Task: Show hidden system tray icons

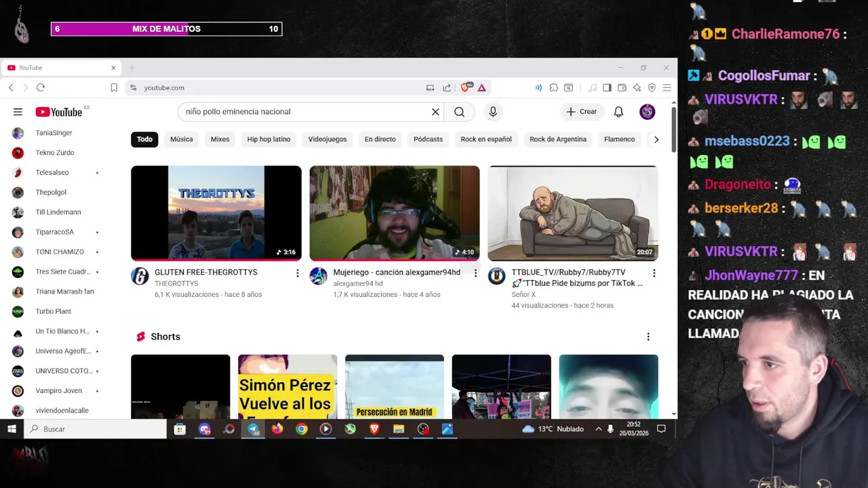Action: [x=598, y=429]
